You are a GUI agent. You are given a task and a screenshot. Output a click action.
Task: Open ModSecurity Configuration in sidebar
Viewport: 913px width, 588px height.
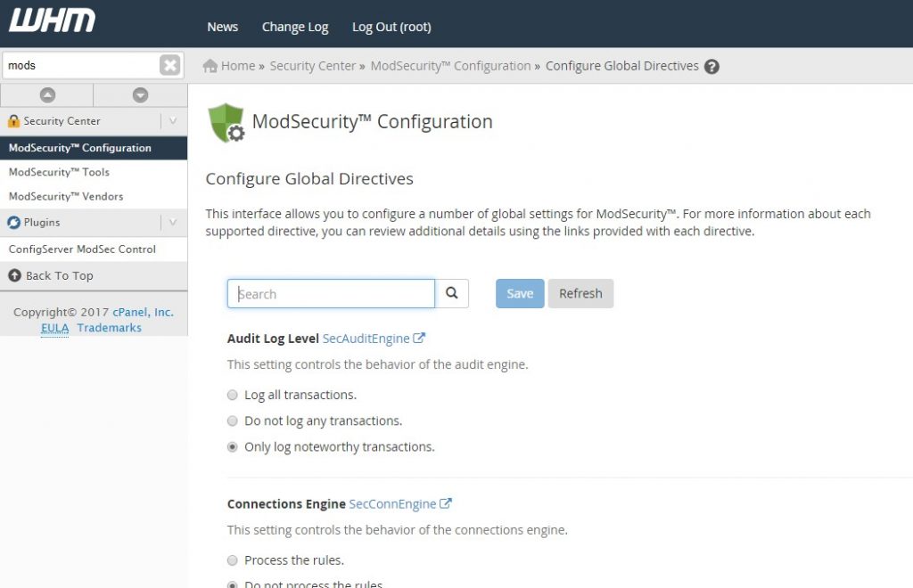pos(94,148)
